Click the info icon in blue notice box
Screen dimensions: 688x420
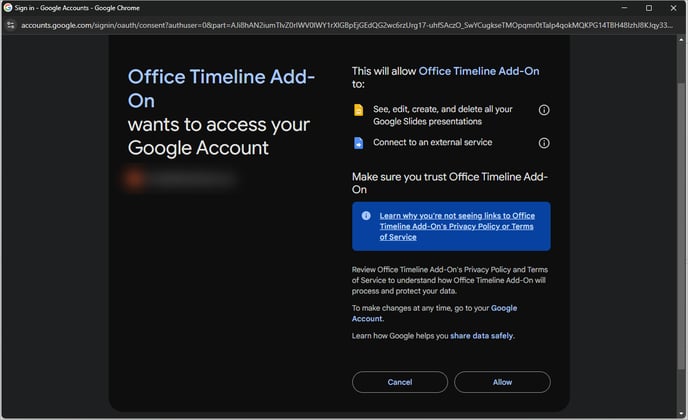366,215
